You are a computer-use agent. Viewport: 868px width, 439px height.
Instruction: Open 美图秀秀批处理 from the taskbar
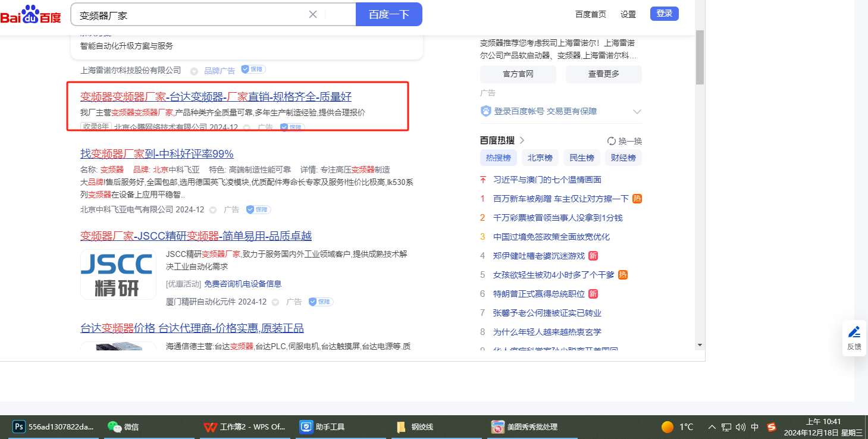(x=498, y=427)
